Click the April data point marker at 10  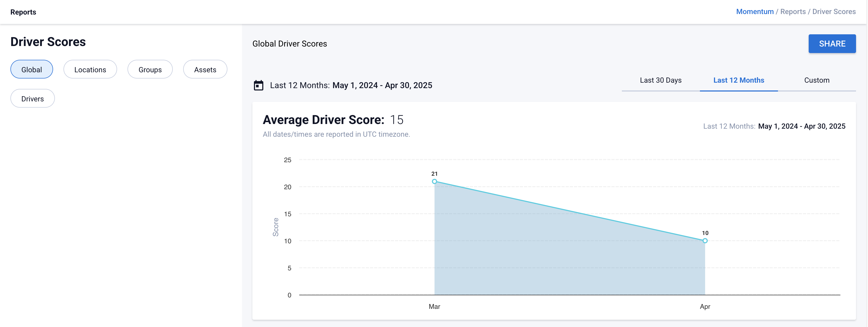point(705,241)
